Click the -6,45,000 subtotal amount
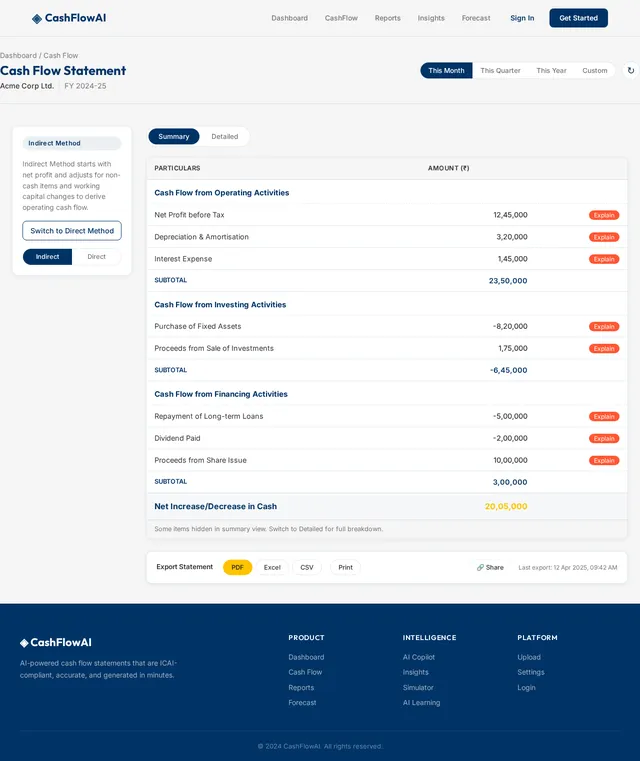The height and width of the screenshot is (761, 640). pyautogui.click(x=509, y=370)
